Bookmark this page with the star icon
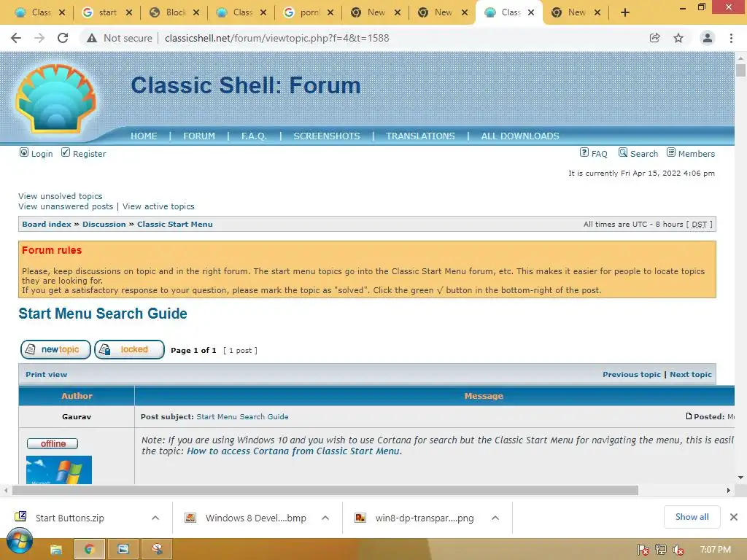This screenshot has height=560, width=747. [x=678, y=38]
